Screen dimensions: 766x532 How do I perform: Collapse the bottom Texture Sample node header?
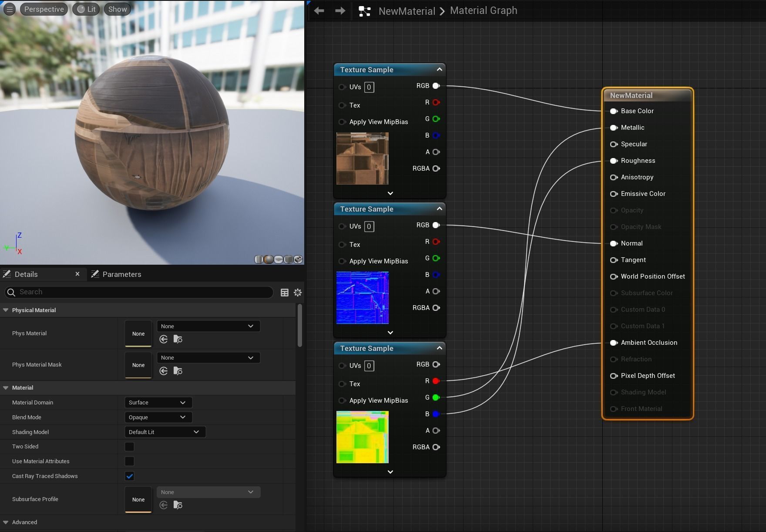439,348
